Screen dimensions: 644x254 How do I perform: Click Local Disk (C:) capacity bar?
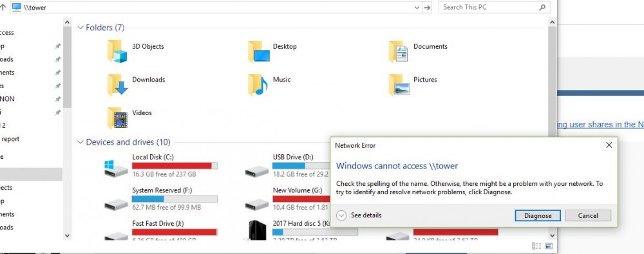click(175, 166)
